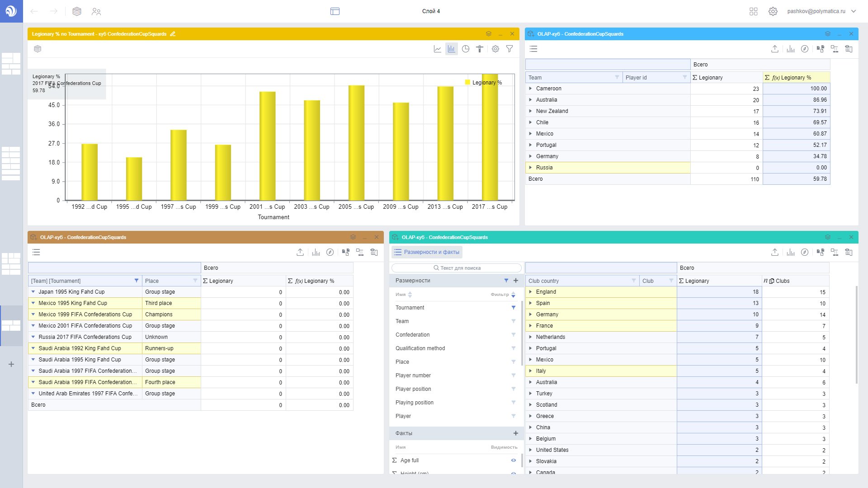Open the settings gear in top bar

tap(773, 11)
